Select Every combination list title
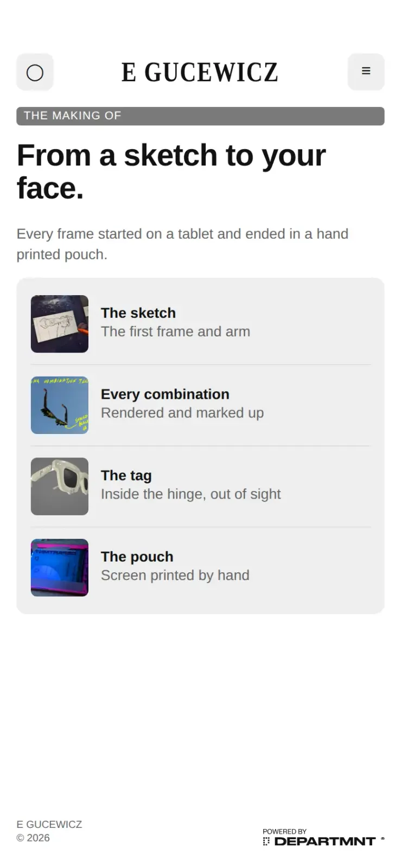 point(165,394)
